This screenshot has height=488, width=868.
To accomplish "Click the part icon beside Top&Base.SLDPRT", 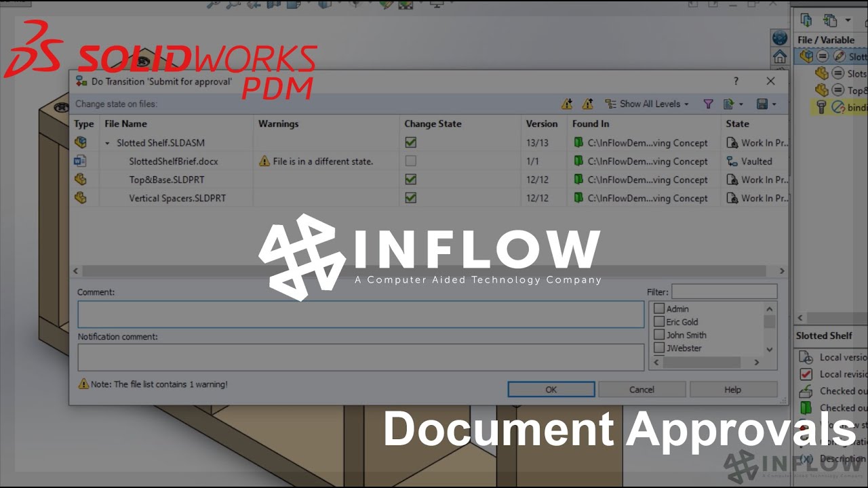I will 81,180.
